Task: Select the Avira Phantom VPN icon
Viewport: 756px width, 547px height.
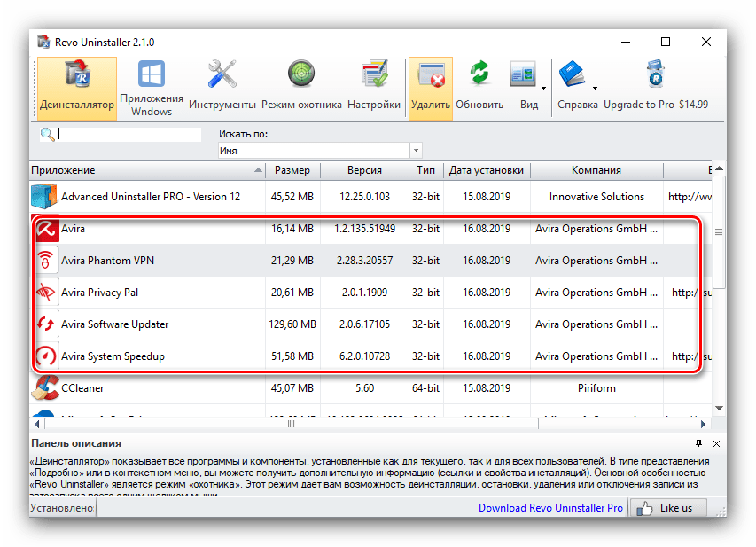Action: (x=46, y=261)
